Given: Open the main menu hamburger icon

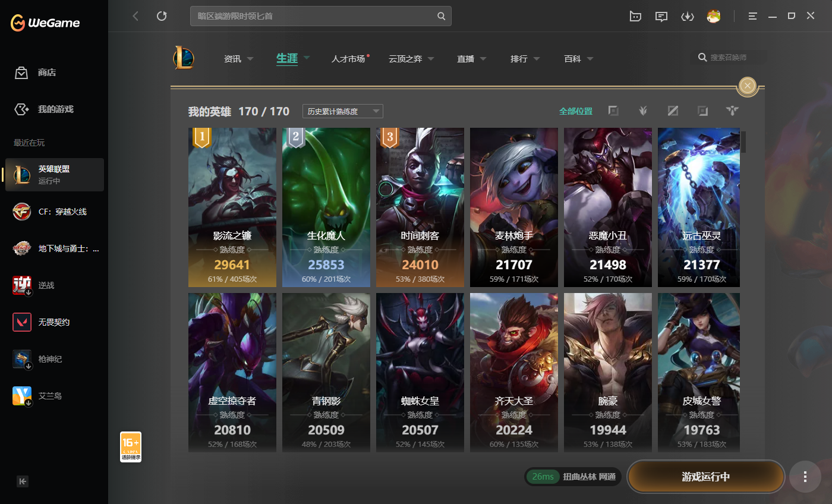Looking at the screenshot, I should click(753, 16).
